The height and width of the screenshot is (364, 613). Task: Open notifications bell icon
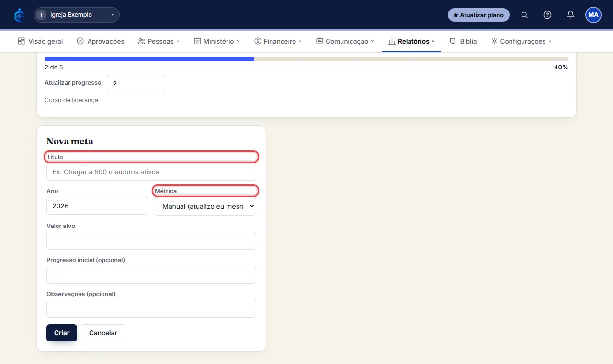pyautogui.click(x=570, y=15)
